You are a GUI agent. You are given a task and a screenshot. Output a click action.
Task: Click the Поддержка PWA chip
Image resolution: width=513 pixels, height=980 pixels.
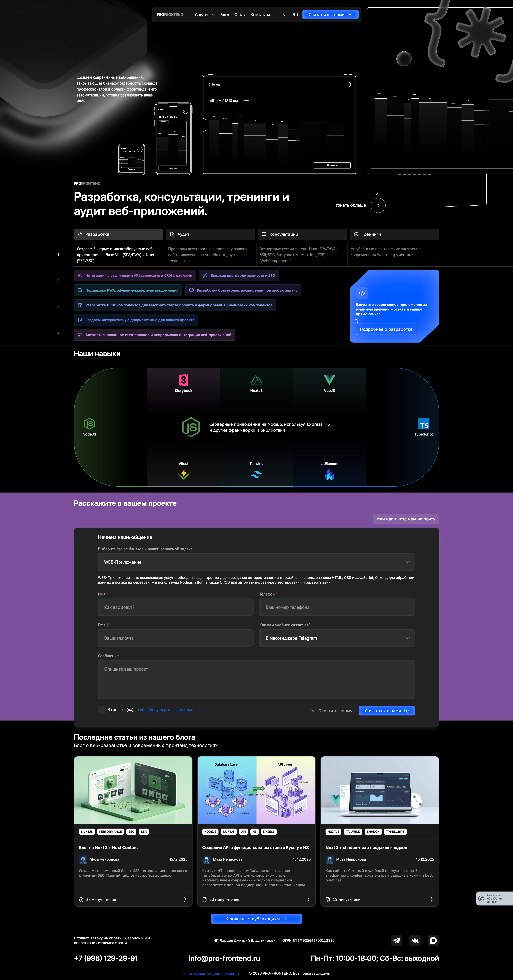point(128,290)
